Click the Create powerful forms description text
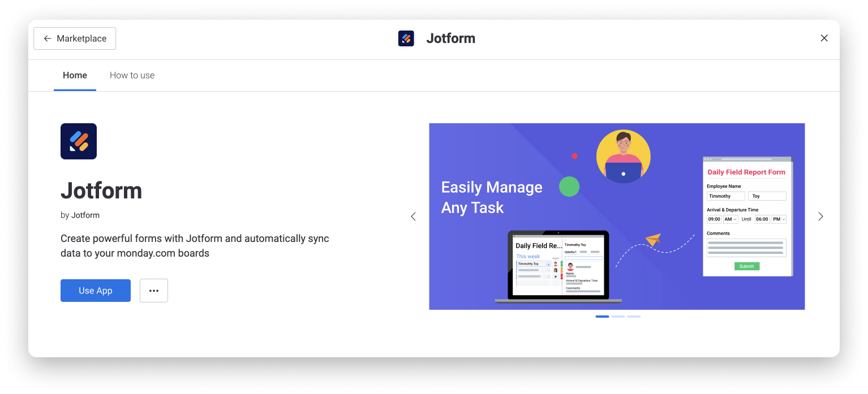 (195, 246)
